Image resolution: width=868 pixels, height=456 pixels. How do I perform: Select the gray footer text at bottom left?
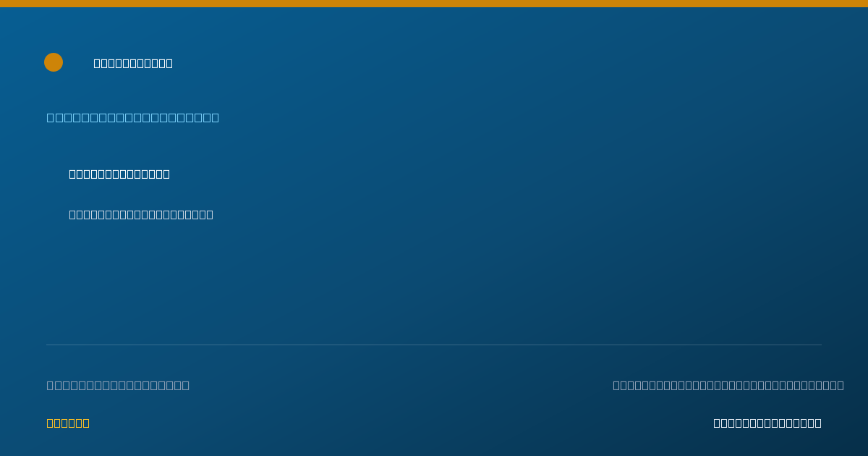(118, 385)
